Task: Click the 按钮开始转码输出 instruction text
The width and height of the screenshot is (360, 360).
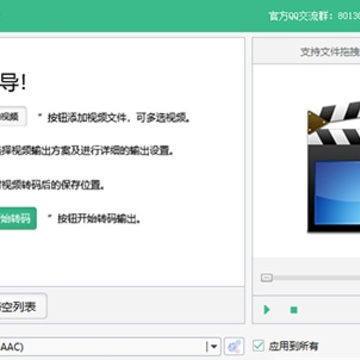Action: 99,219
